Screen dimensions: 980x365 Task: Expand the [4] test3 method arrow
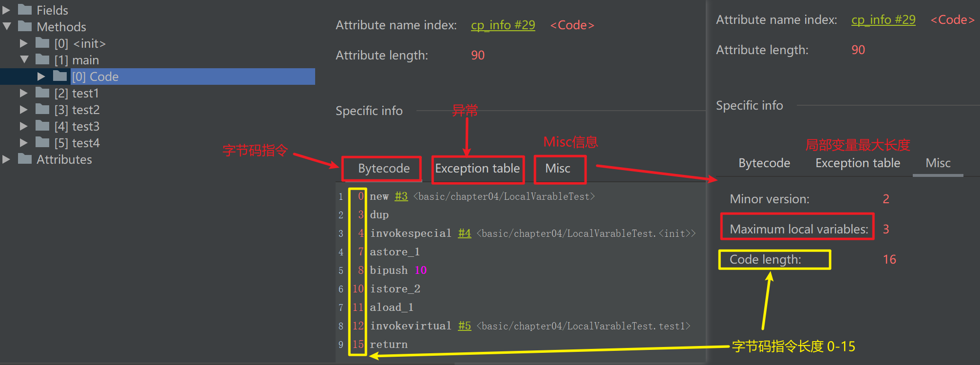pos(24,126)
